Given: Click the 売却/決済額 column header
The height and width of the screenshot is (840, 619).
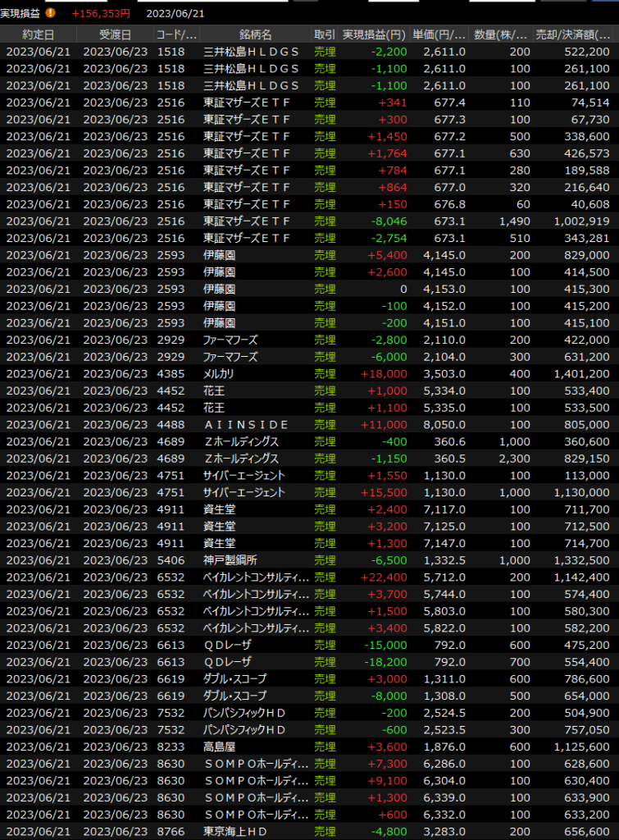Looking at the screenshot, I should coord(574,34).
